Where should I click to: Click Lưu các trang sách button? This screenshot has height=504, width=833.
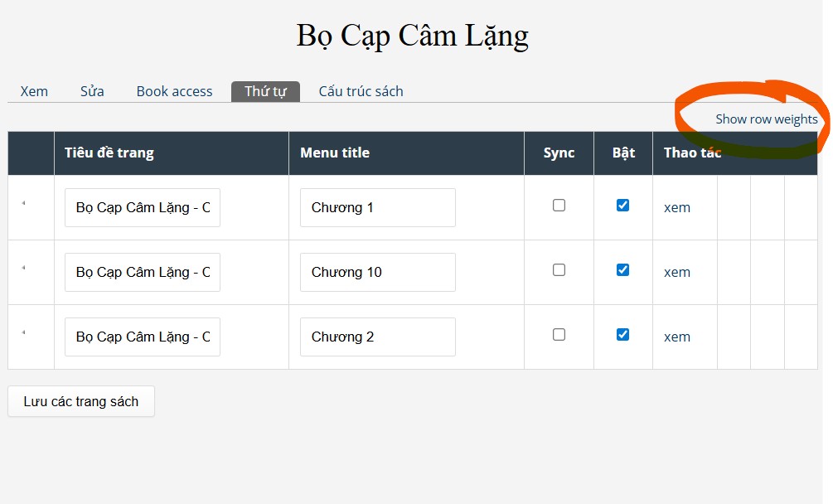tap(81, 401)
